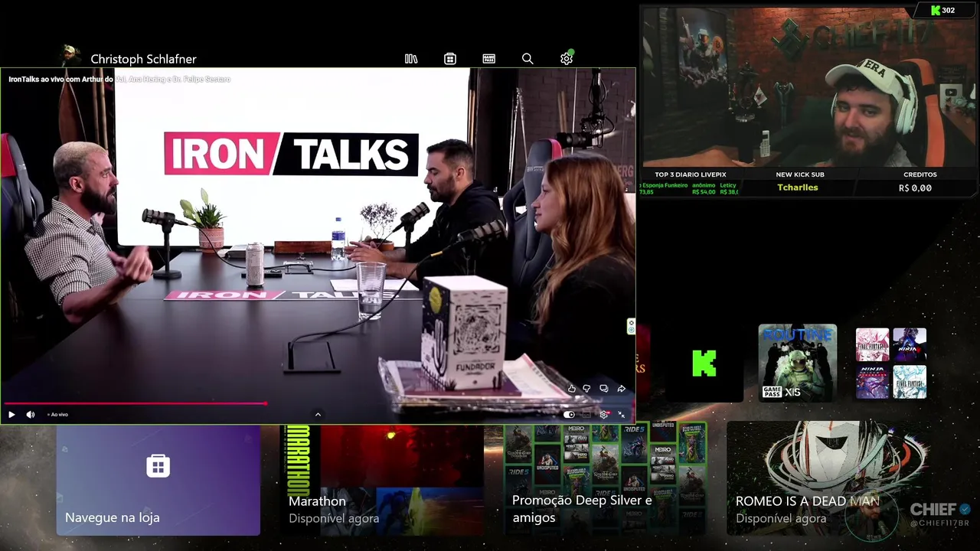This screenshot has height=551, width=980.
Task: Dislike the video with thumbs down
Action: 587,389
